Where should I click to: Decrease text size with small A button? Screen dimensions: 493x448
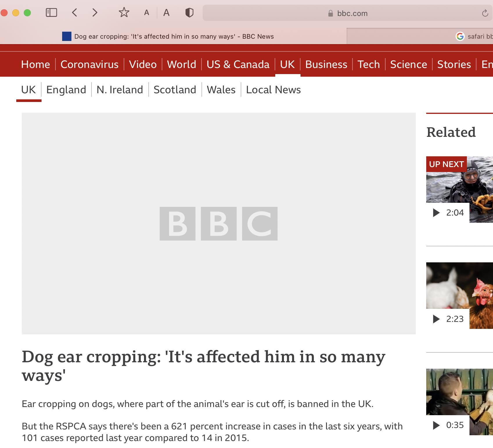pyautogui.click(x=147, y=13)
